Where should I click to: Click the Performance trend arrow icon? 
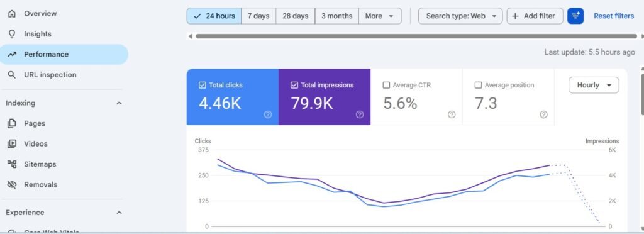12,54
